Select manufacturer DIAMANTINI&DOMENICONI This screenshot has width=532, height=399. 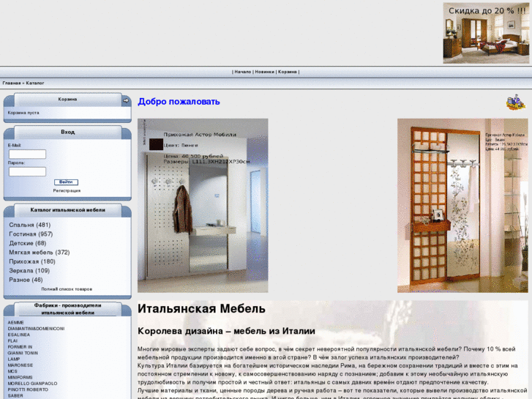tap(36, 329)
